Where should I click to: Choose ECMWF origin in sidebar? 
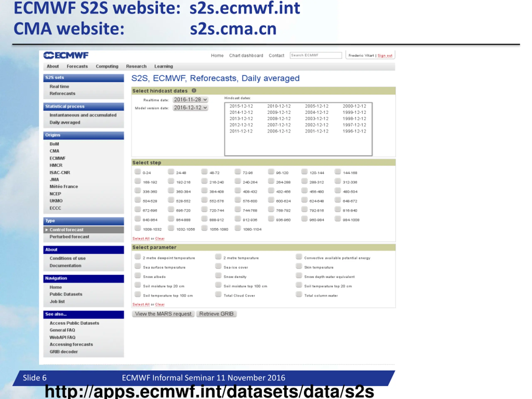(58, 158)
